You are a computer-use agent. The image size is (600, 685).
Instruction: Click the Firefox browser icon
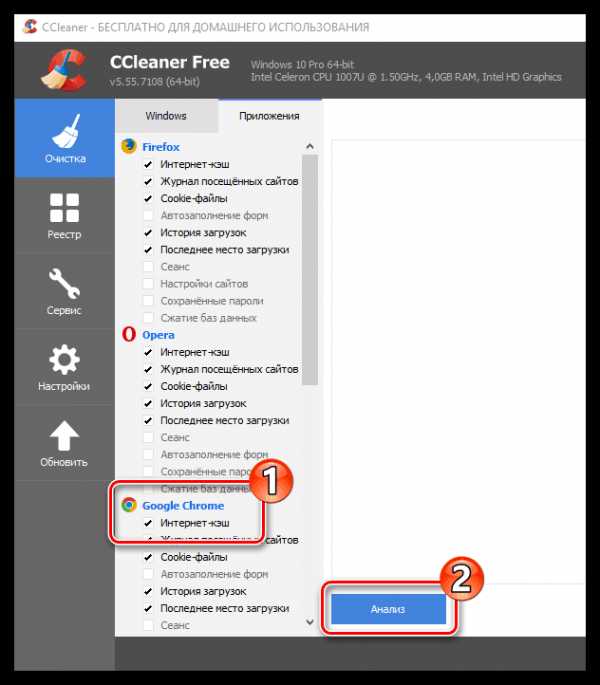coord(129,146)
